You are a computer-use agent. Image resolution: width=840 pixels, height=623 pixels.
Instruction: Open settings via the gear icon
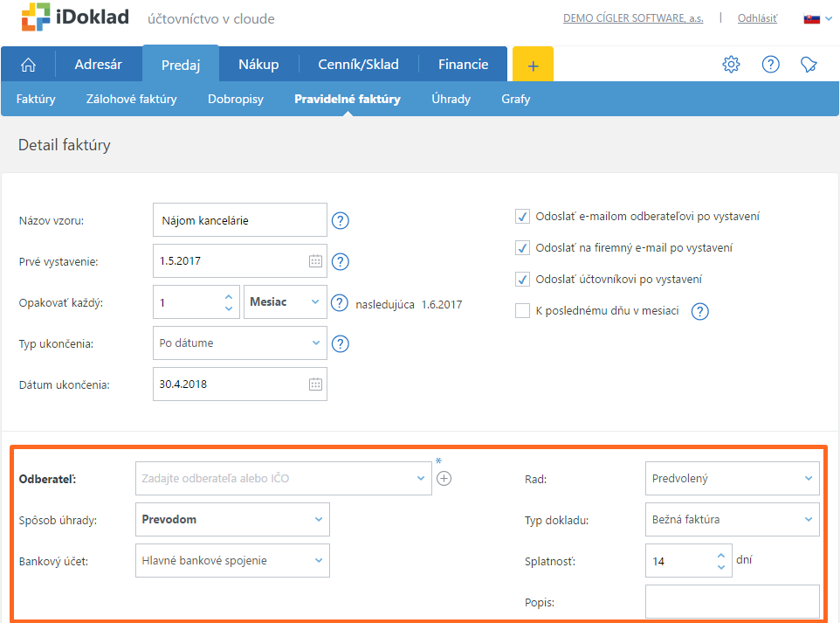pyautogui.click(x=731, y=65)
